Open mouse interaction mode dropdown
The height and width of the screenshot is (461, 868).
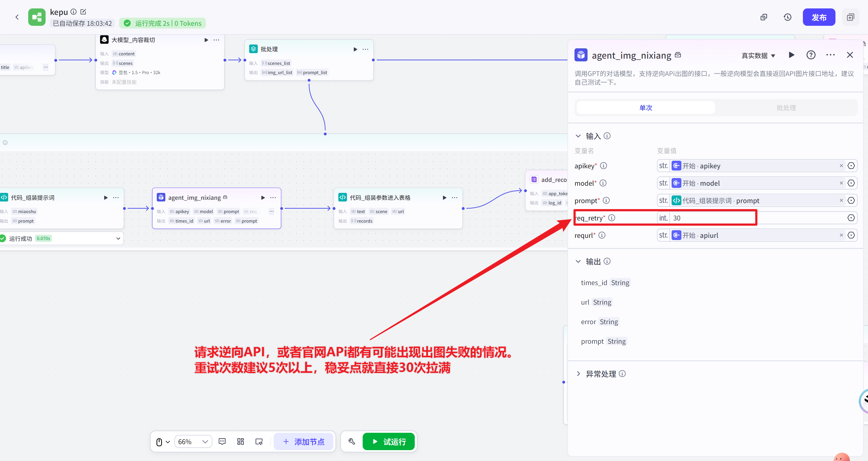(x=163, y=442)
